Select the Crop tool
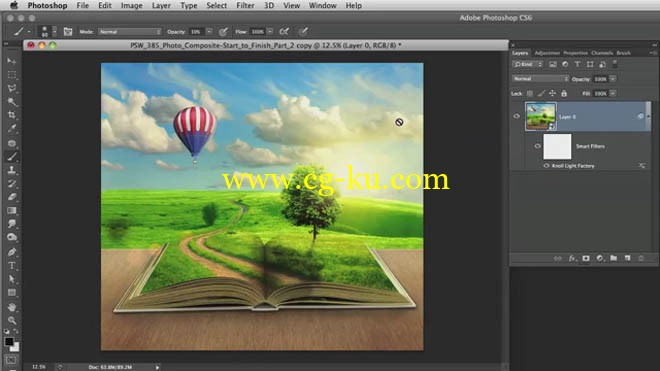This screenshot has height=371, width=660. [x=12, y=115]
